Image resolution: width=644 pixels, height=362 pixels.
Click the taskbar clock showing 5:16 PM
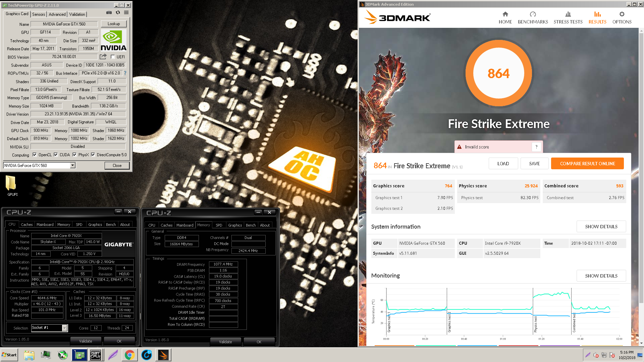coord(627,355)
